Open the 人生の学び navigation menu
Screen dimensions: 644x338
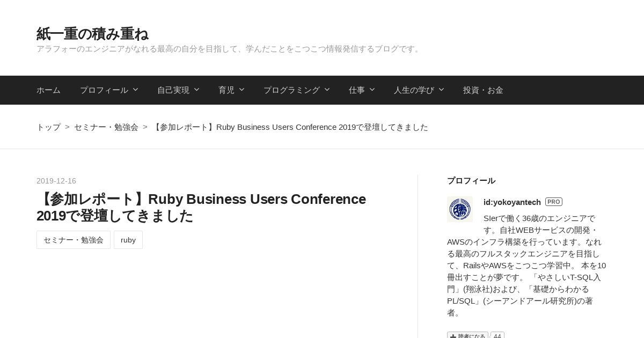pyautogui.click(x=414, y=90)
